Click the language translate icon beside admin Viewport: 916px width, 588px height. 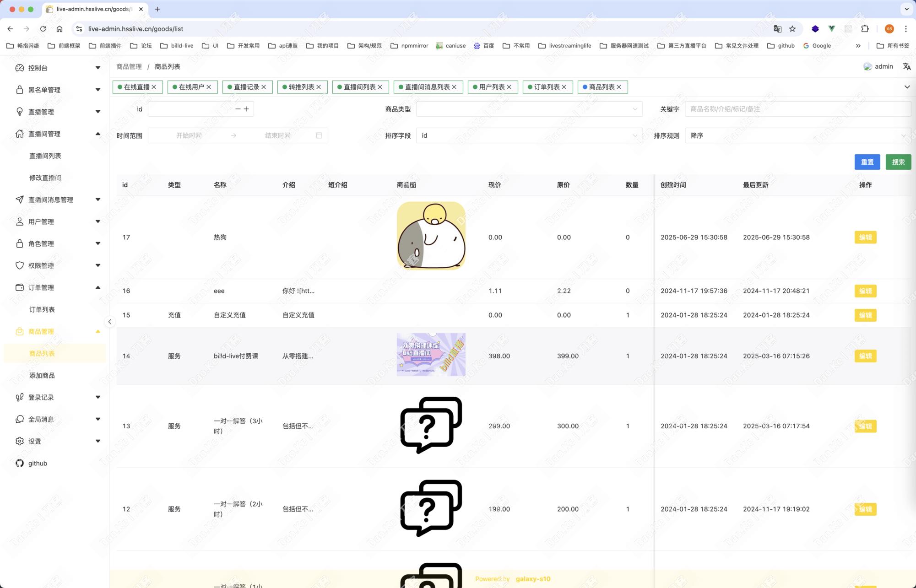tap(906, 67)
